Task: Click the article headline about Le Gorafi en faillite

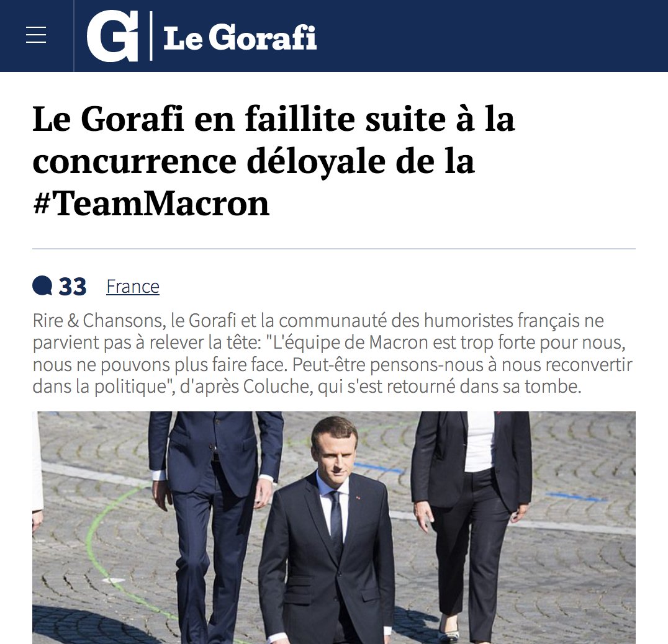Action: tap(274, 161)
